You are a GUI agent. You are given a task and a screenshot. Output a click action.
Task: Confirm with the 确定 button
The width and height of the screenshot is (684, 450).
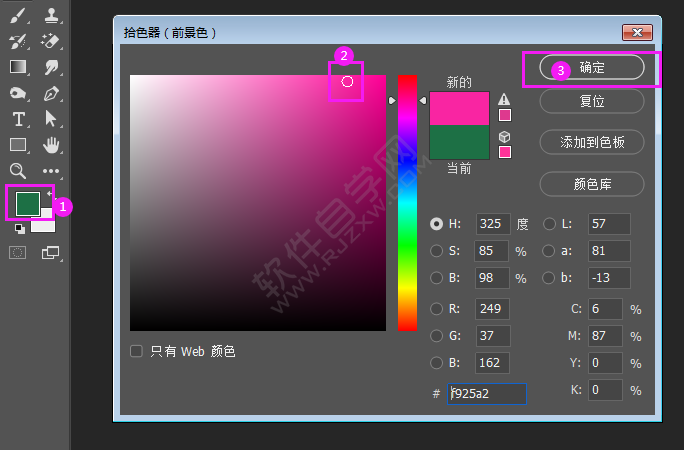(x=592, y=67)
